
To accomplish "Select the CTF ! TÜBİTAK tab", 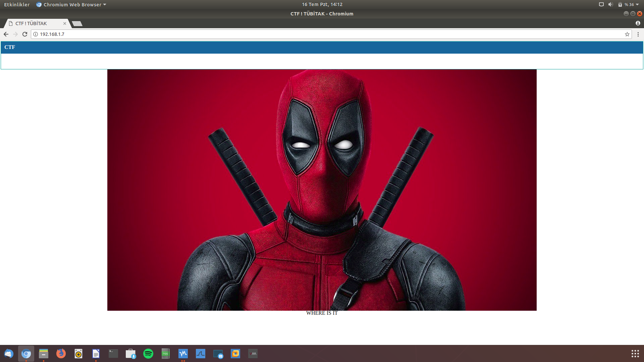I will click(37, 23).
